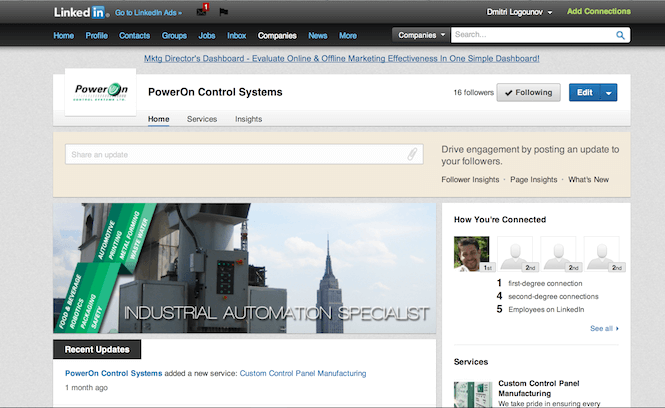The height and width of the screenshot is (408, 665).
Task: Open the Groups menu item
Action: [x=174, y=36]
